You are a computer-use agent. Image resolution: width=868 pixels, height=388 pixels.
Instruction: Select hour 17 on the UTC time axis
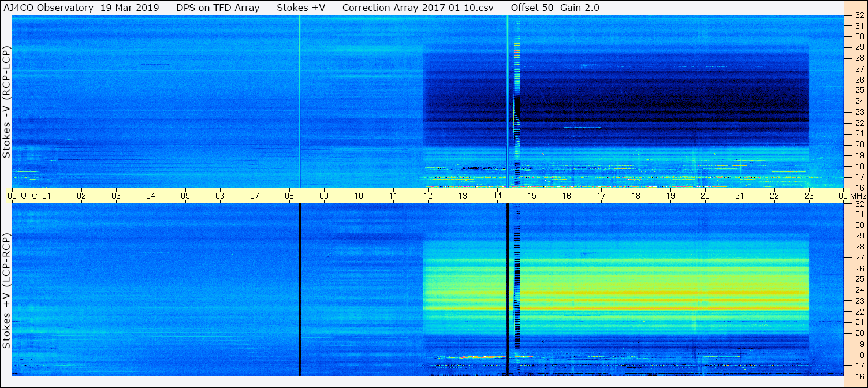point(601,196)
